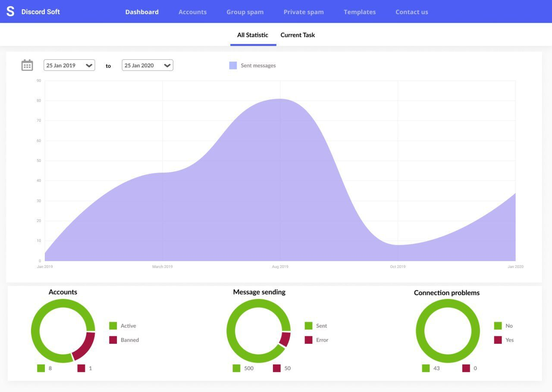
Task: Open the Templates page
Action: point(360,12)
